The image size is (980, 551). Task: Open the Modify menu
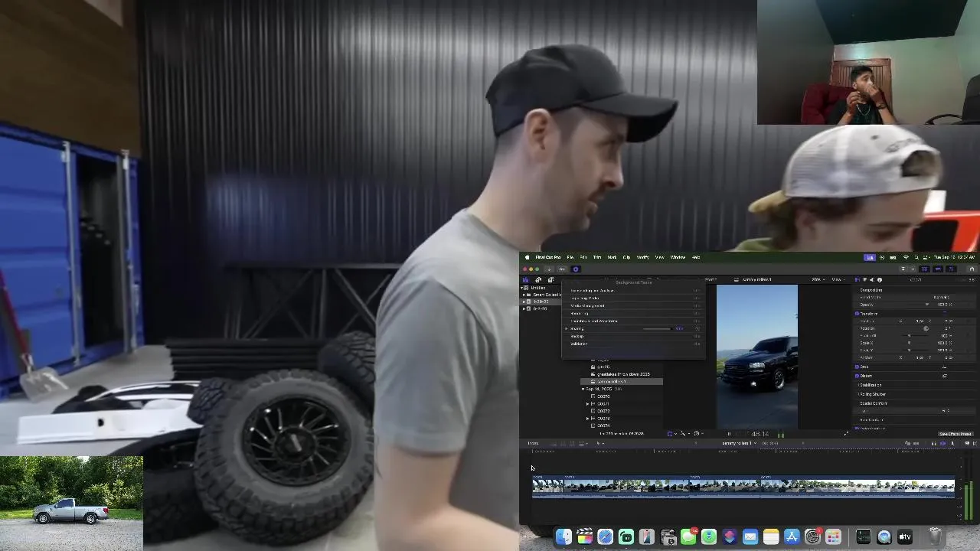coord(643,257)
